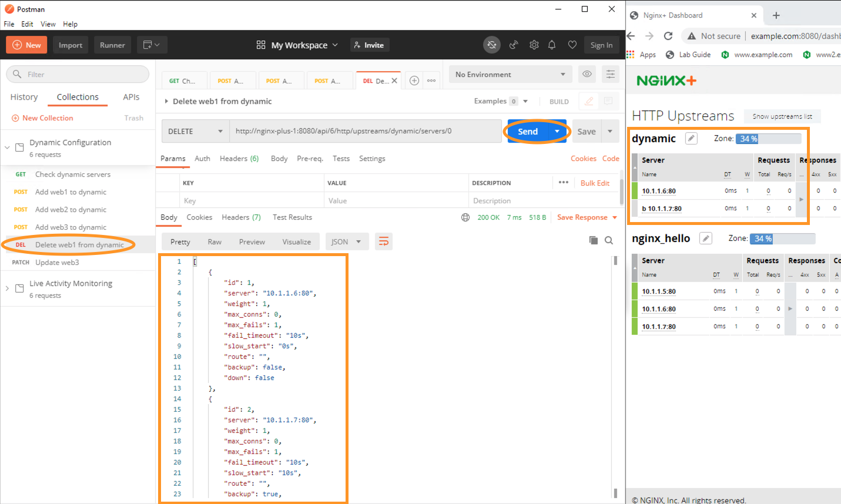841x504 pixels.
Task: Open the Send button dropdown arrow
Action: pos(557,131)
